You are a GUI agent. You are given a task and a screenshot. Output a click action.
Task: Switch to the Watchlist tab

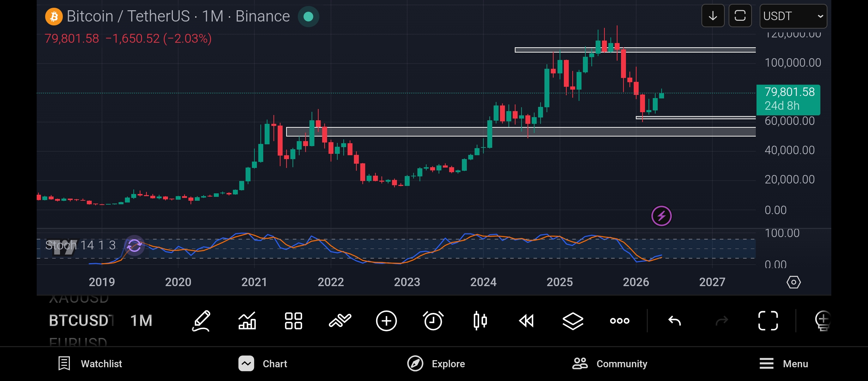[90, 364]
